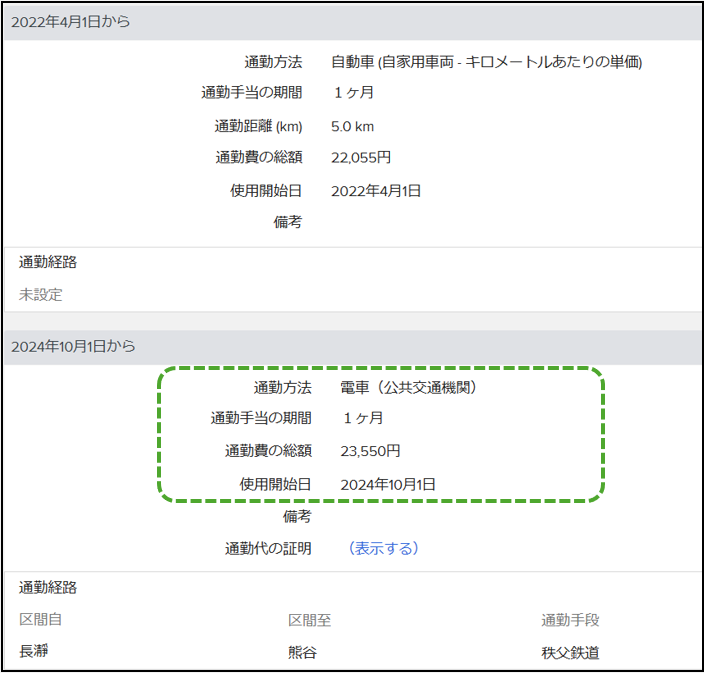Viewport: 704px width, 673px height.
Task: Click the 自動車 (自家用車両) commute method value
Action: point(486,62)
